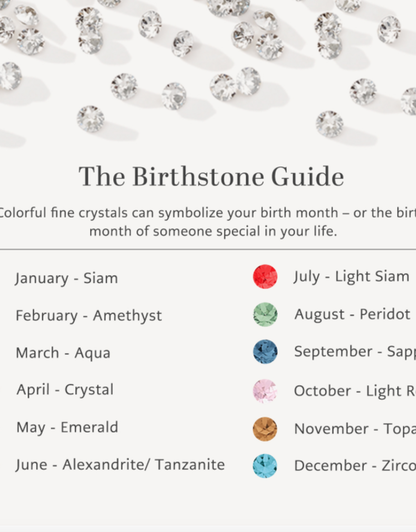
Task: Click the amber Topaz crystal swatch
Action: (x=265, y=429)
